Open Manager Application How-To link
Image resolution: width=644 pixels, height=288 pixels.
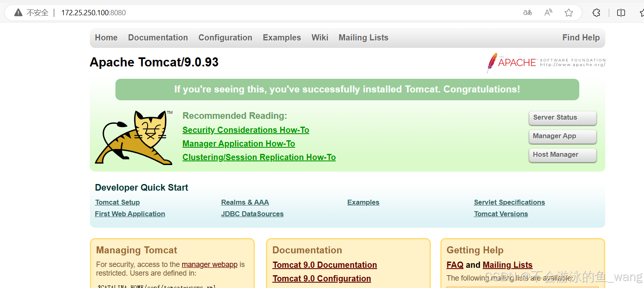click(239, 144)
